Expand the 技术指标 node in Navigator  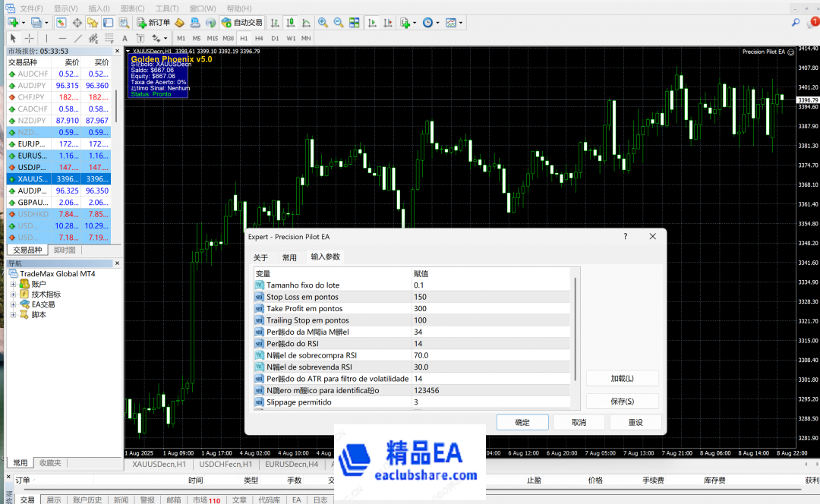coord(13,295)
